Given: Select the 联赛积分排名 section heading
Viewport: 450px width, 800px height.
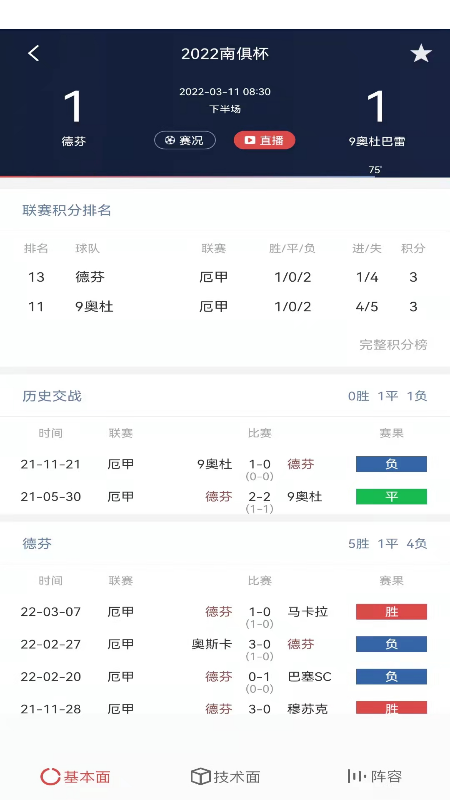Looking at the screenshot, I should 67,210.
